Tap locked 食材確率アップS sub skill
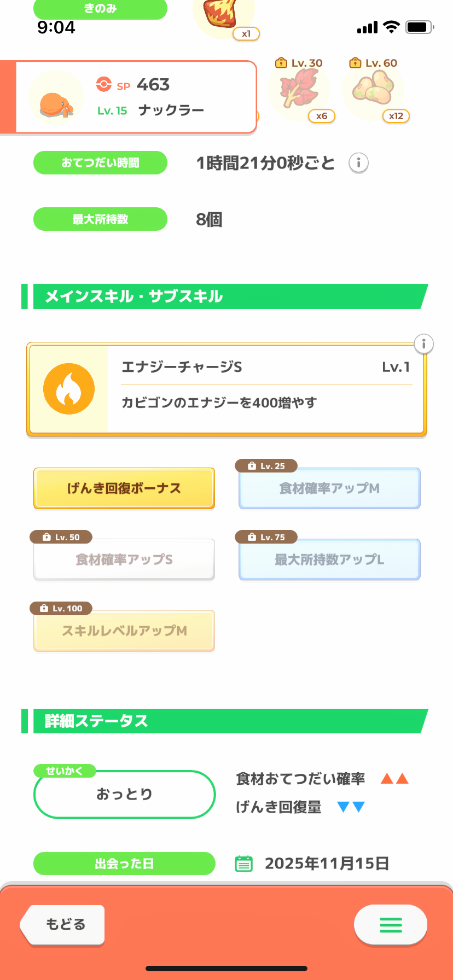Viewport: 453px width, 980px height. pyautogui.click(x=124, y=559)
